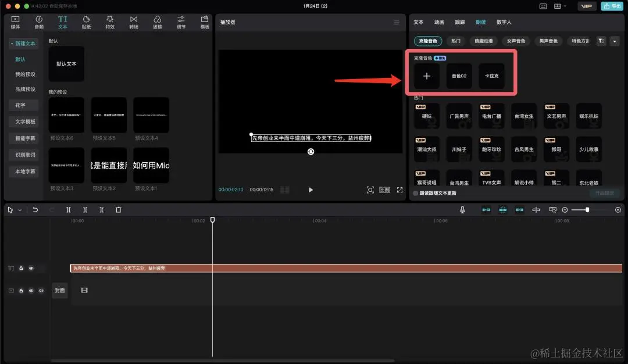This screenshot has height=364, width=628.
Task: Switch to the 跟踪 tab
Action: (x=460, y=22)
